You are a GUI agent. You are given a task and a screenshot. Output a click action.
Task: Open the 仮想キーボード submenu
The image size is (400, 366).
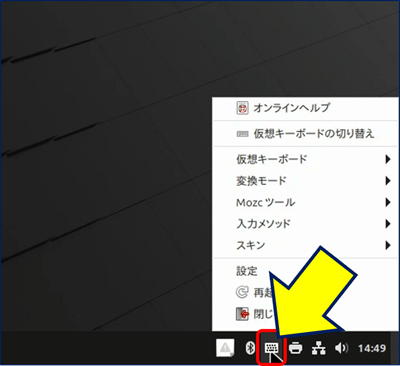tap(306, 159)
